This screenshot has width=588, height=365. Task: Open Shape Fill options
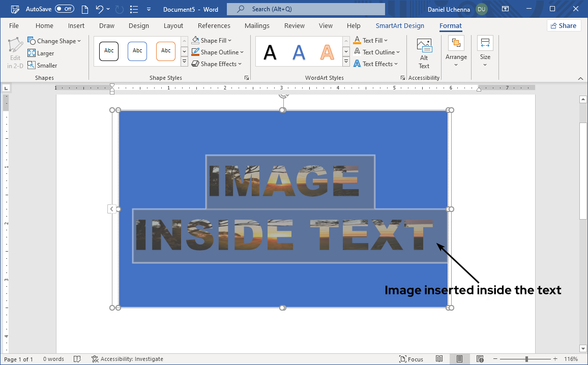[x=211, y=40]
